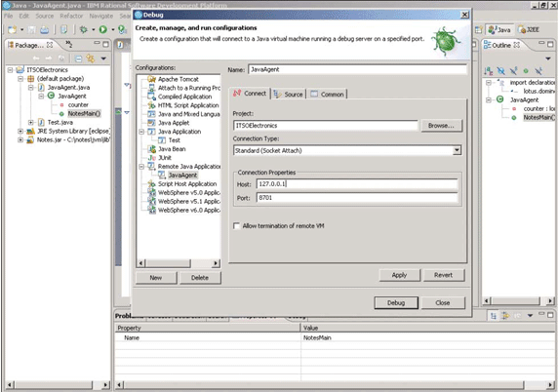Switch to the J2EE perspective
The width and height of the screenshot is (558, 392).
[x=529, y=30]
